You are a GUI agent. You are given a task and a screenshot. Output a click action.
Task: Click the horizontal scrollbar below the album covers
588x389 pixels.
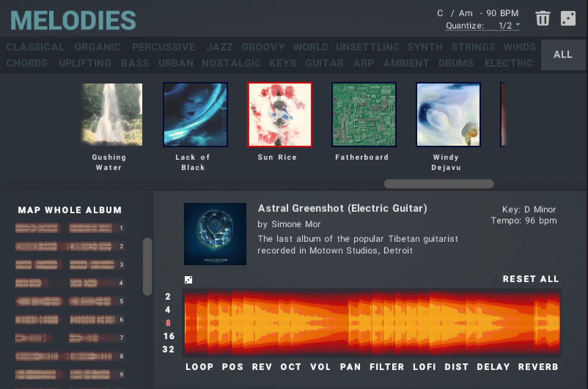[439, 183]
